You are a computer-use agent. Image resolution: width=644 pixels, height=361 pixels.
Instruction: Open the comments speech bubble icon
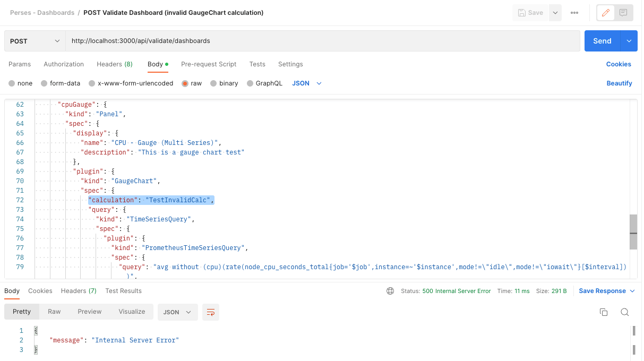623,13
